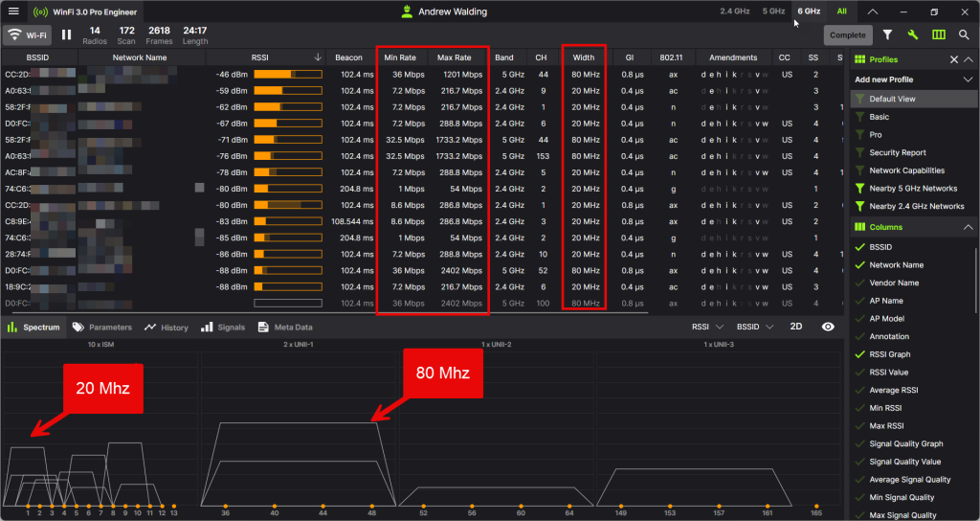Viewport: 980px width, 521px height.
Task: Sort by the Max Rate column header
Action: point(455,57)
